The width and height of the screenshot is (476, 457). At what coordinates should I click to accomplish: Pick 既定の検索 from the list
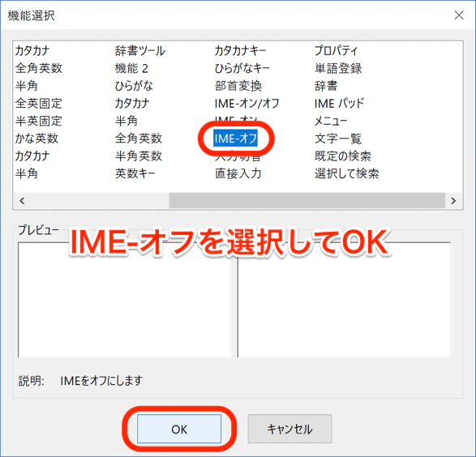(x=343, y=156)
